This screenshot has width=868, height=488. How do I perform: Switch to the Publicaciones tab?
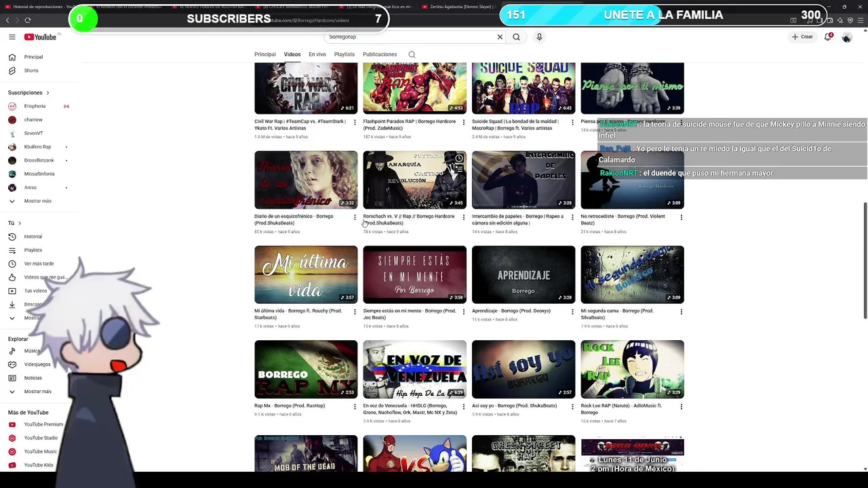[x=380, y=54]
